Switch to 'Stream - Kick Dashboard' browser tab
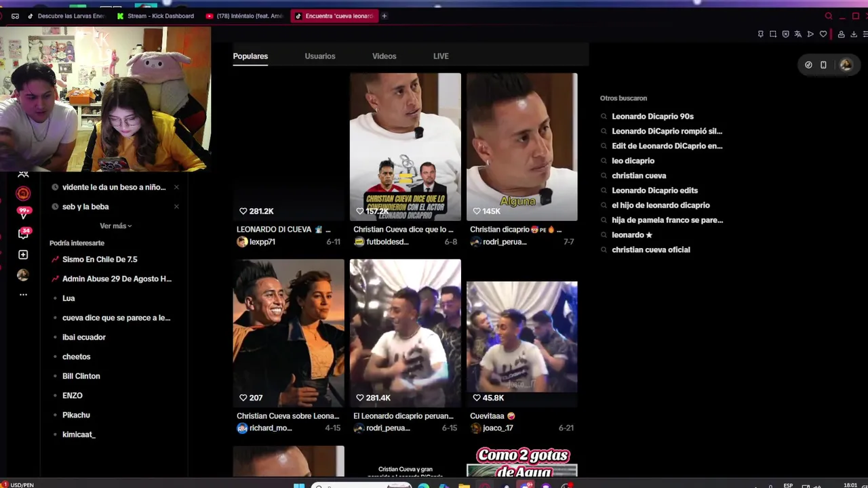 156,16
